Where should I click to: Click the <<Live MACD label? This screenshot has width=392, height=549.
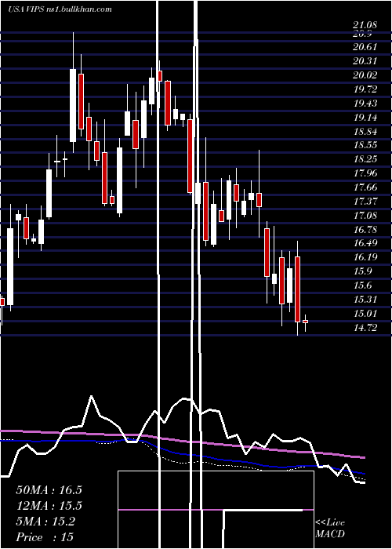click(330, 528)
